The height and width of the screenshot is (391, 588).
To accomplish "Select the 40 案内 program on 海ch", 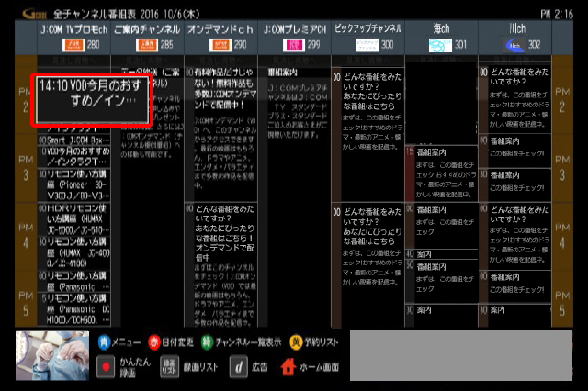I will [x=441, y=254].
